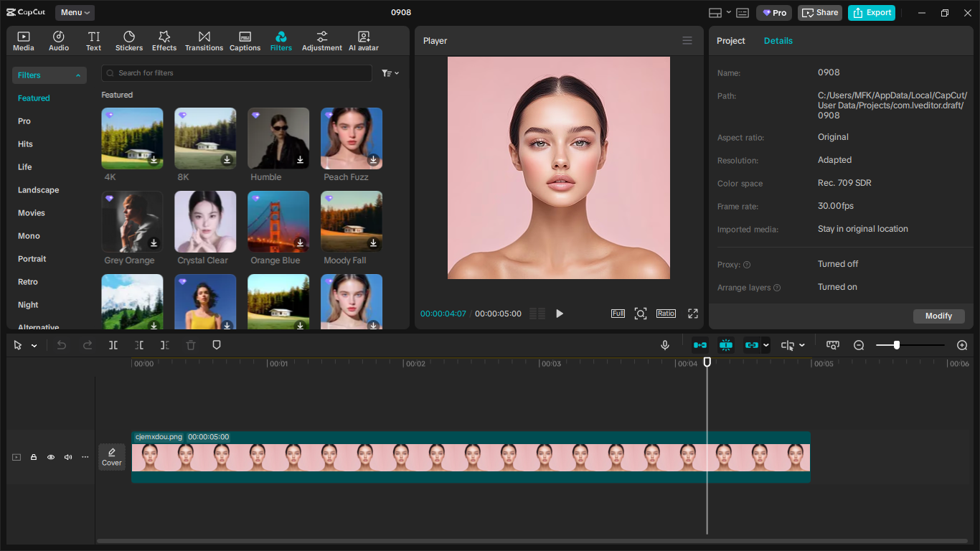The width and height of the screenshot is (980, 551).
Task: Download the Peach Fuzz filter
Action: click(x=373, y=160)
